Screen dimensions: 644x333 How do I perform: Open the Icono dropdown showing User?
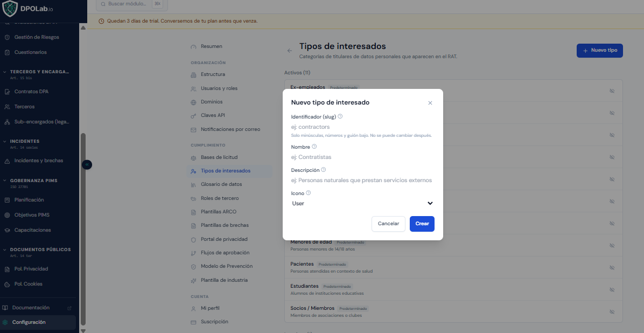click(x=363, y=204)
